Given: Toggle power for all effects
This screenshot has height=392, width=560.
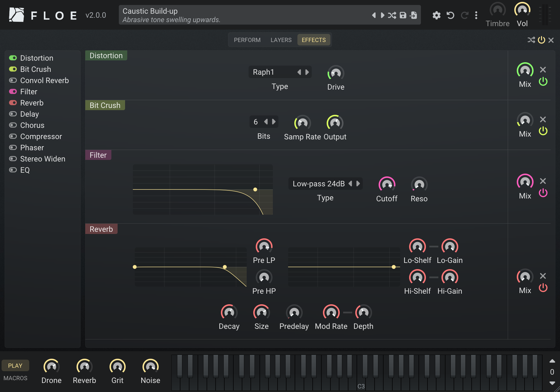Looking at the screenshot, I should coord(542,40).
